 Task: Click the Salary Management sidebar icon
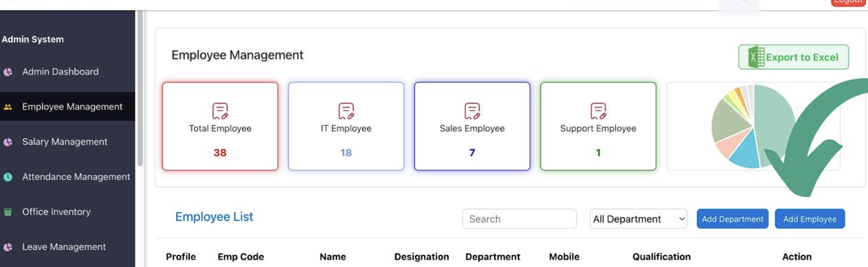[8, 142]
